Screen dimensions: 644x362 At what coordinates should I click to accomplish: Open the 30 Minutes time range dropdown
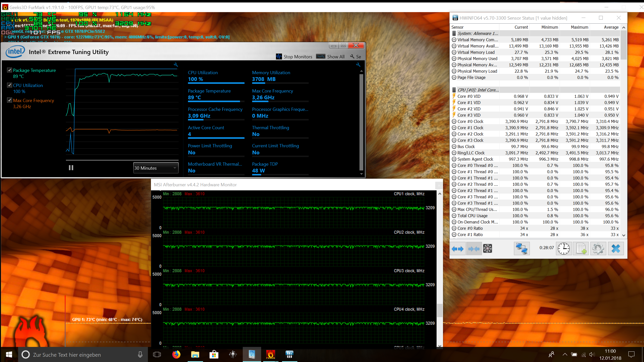(156, 168)
